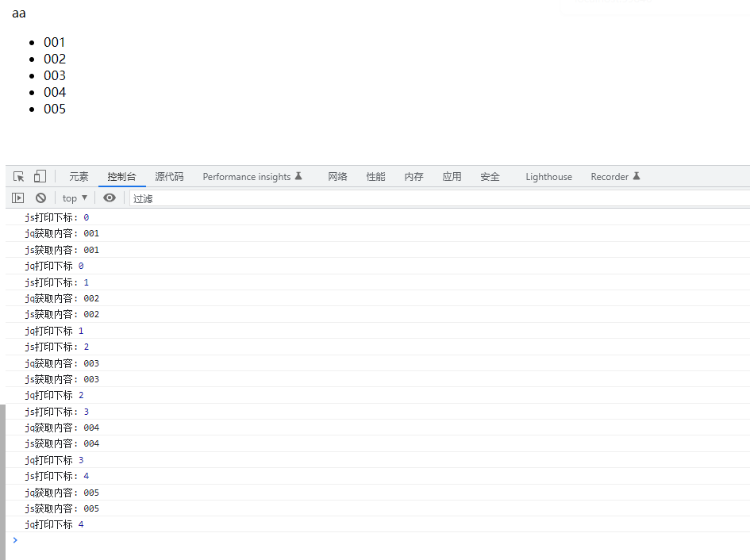Activate the inspect element picker icon
The width and height of the screenshot is (750, 560).
tap(19, 177)
